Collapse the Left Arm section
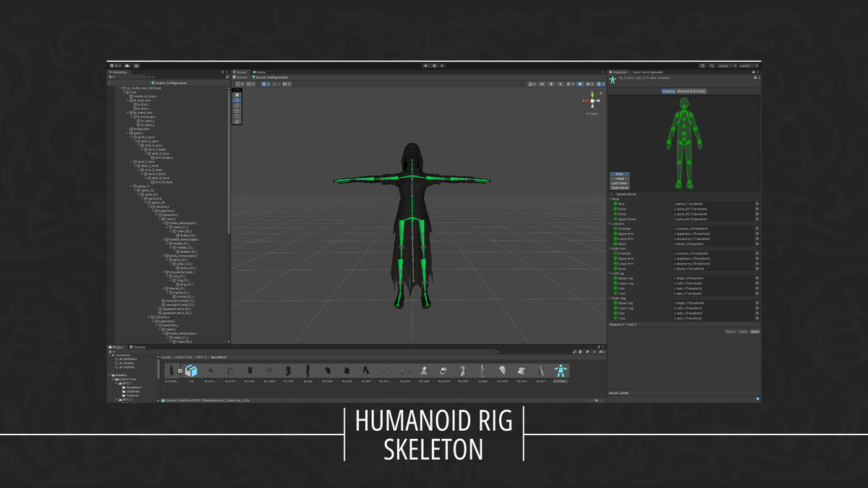 click(x=610, y=223)
